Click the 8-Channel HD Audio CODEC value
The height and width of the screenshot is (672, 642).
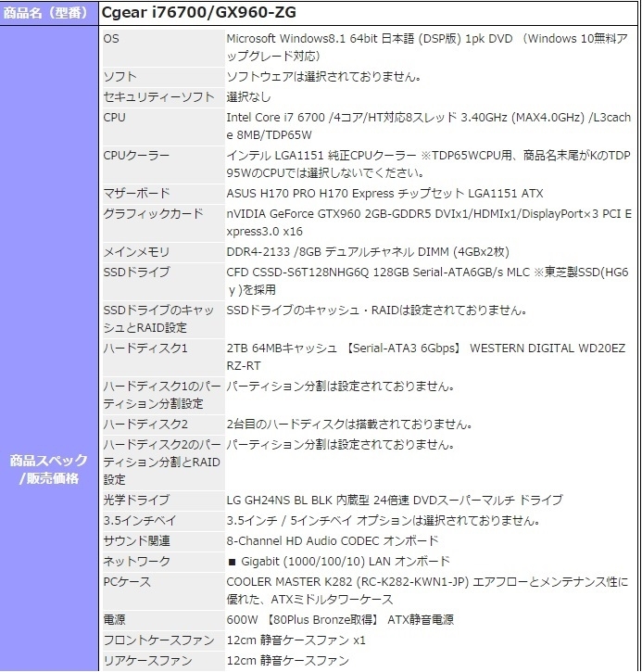click(333, 541)
